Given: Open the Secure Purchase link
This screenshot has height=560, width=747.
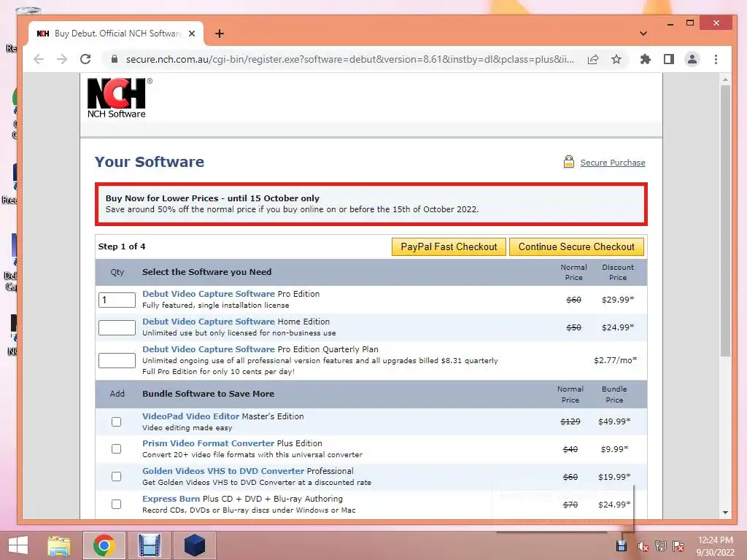Looking at the screenshot, I should pyautogui.click(x=613, y=163).
